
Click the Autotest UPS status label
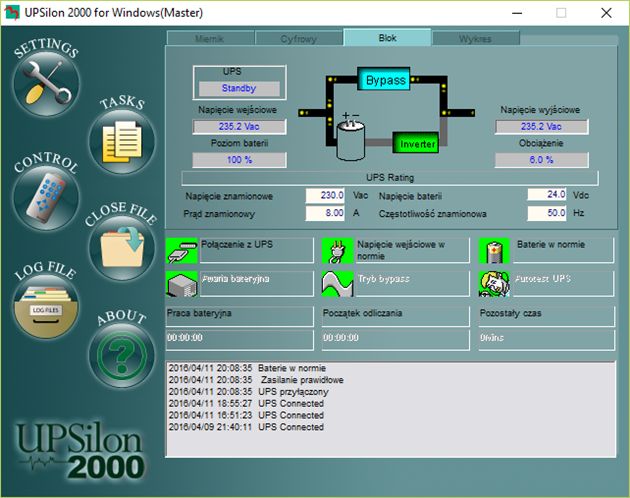coord(563,284)
